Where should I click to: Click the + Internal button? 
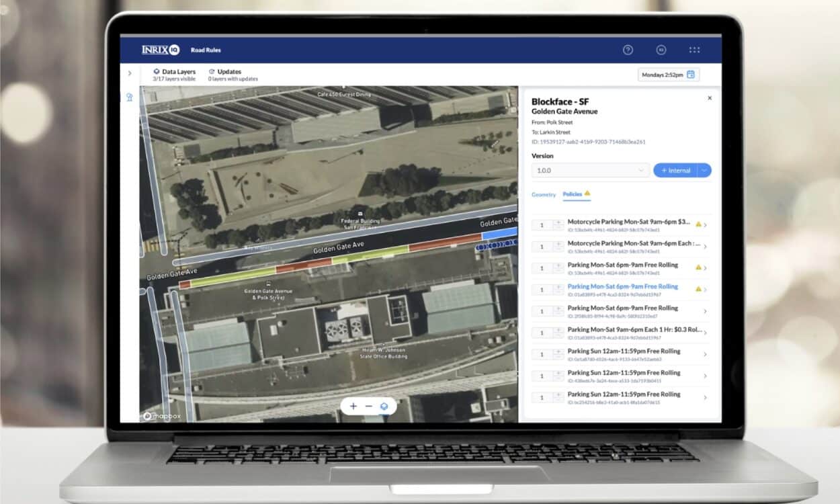(675, 171)
